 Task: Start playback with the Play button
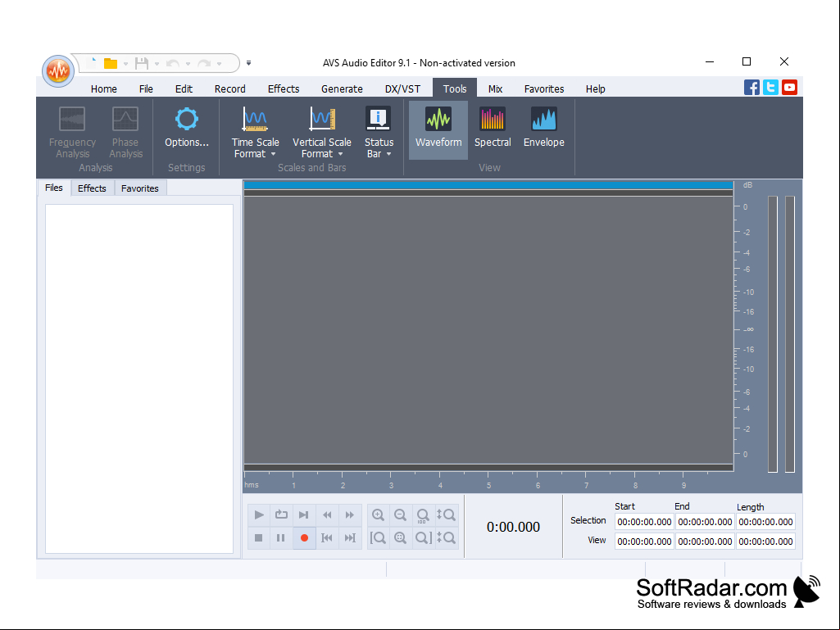pyautogui.click(x=259, y=514)
